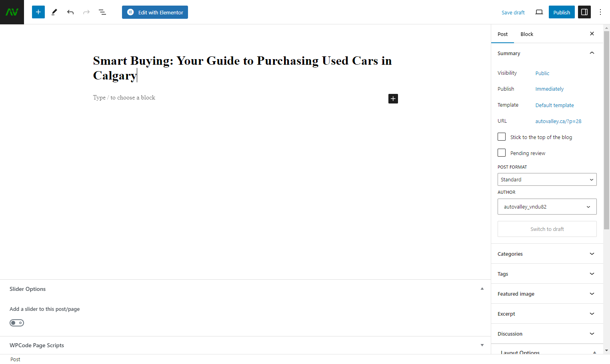Open the block inserter plus button in the toolbar
Viewport: 610px width, 364px height.
tap(38, 12)
